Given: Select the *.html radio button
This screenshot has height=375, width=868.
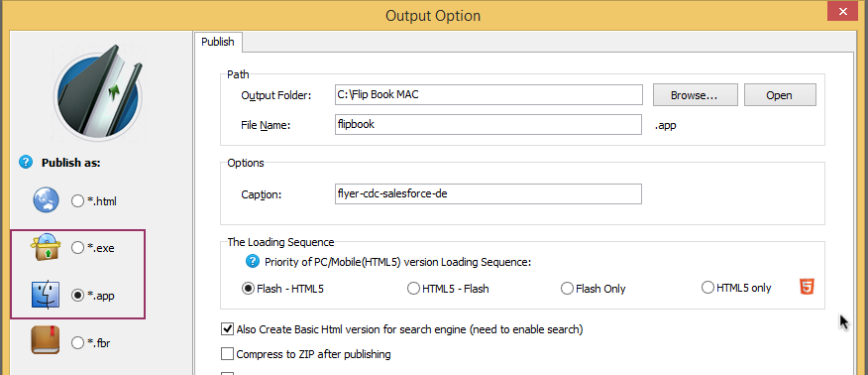Looking at the screenshot, I should (x=94, y=201).
